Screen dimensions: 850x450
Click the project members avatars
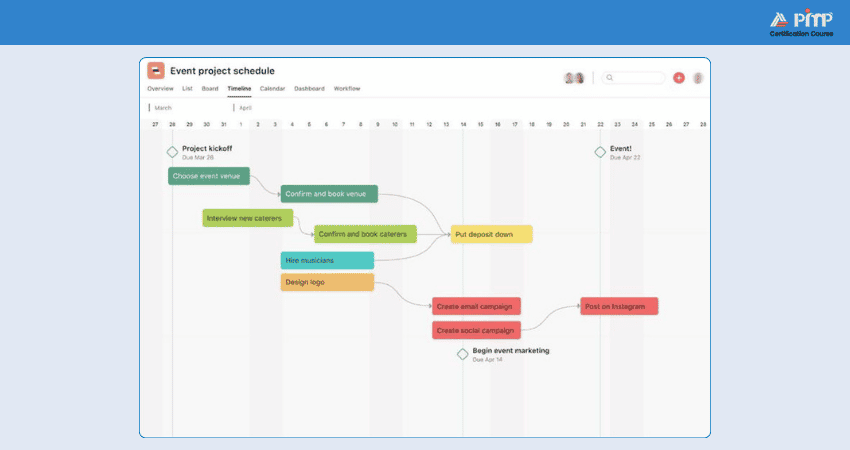pos(574,78)
